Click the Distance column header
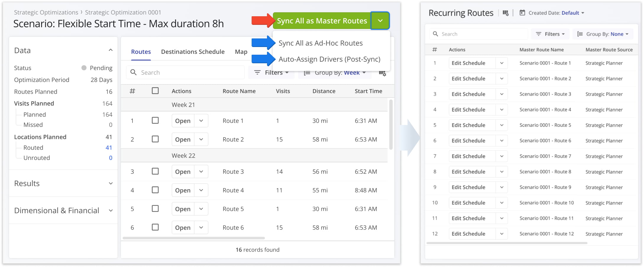Viewport: 644px width, 267px height. (x=324, y=91)
